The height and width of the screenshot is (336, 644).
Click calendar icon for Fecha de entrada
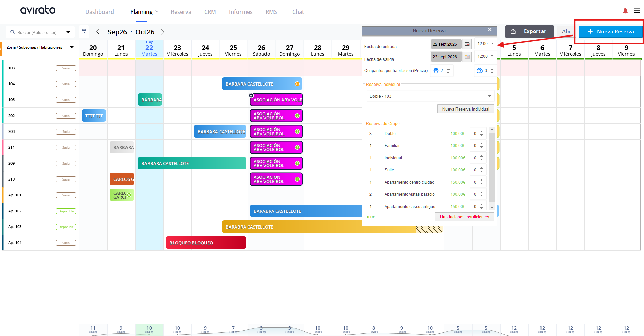click(x=467, y=44)
